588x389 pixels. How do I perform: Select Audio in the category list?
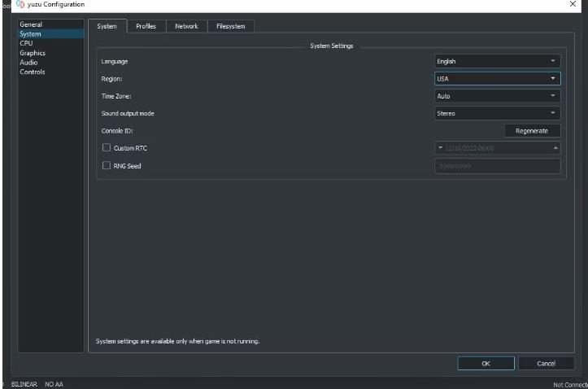(29, 62)
